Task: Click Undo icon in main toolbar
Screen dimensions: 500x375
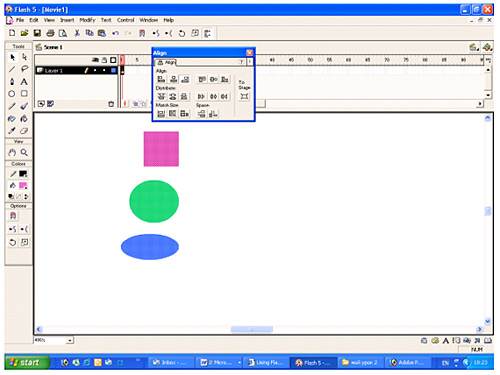Action: click(x=116, y=33)
